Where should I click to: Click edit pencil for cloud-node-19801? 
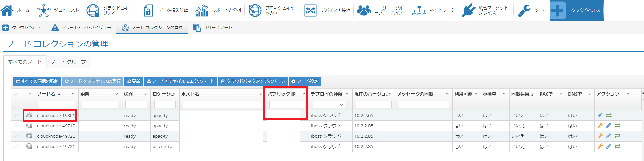tap(600, 115)
